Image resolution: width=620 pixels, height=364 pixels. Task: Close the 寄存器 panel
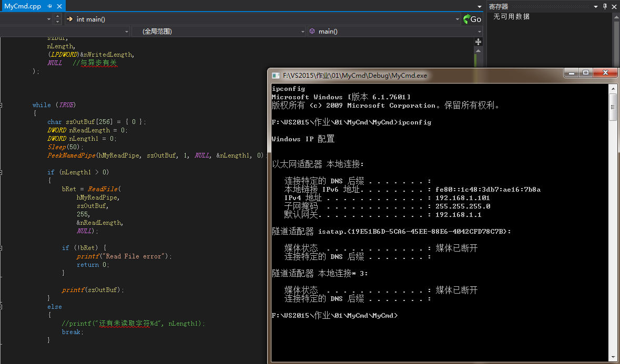614,6
